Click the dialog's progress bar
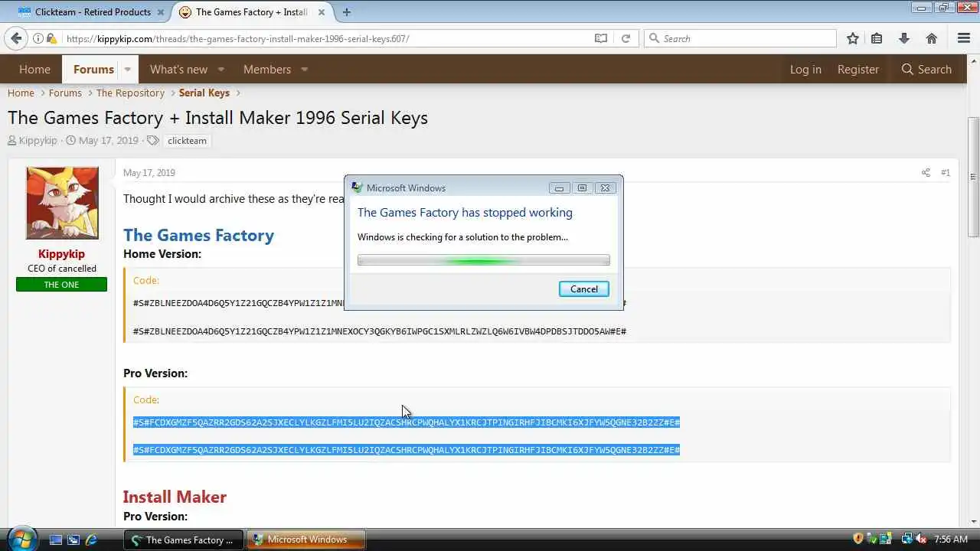 click(484, 260)
